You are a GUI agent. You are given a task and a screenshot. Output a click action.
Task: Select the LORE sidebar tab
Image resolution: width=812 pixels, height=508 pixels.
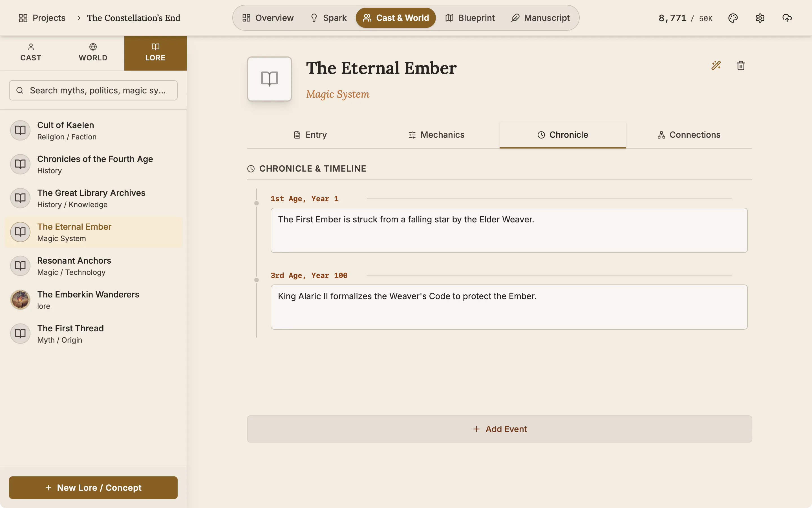155,53
